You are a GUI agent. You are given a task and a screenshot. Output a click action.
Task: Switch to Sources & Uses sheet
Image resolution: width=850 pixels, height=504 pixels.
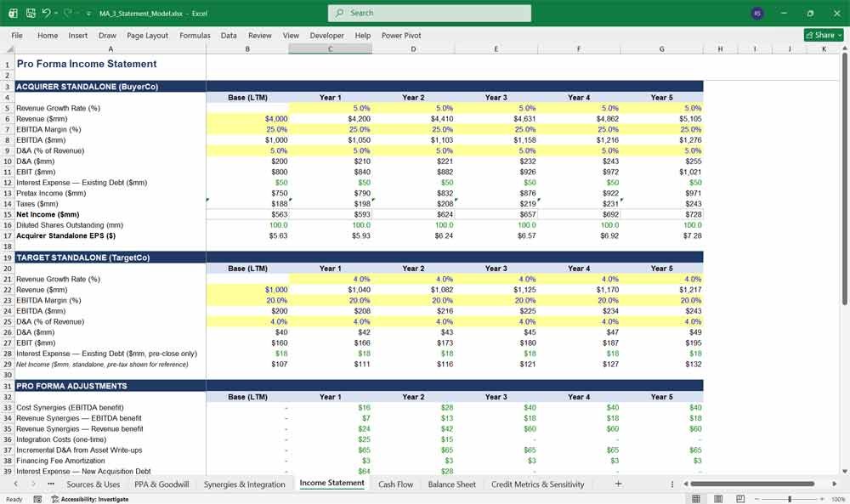[93, 484]
